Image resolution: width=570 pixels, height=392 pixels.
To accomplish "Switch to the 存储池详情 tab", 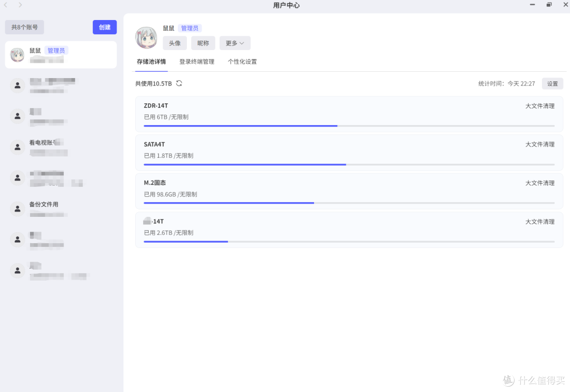I will point(151,62).
